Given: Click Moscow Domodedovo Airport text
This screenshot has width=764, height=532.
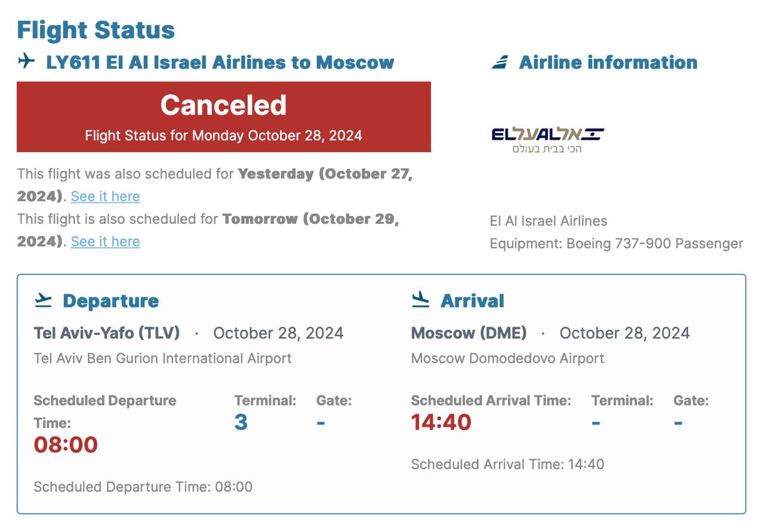Looking at the screenshot, I should pyautogui.click(x=507, y=358).
